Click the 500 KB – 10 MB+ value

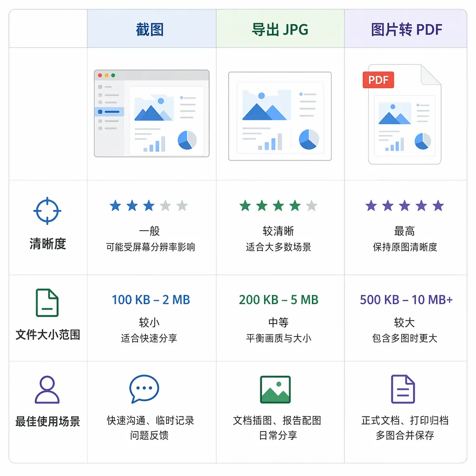(406, 300)
